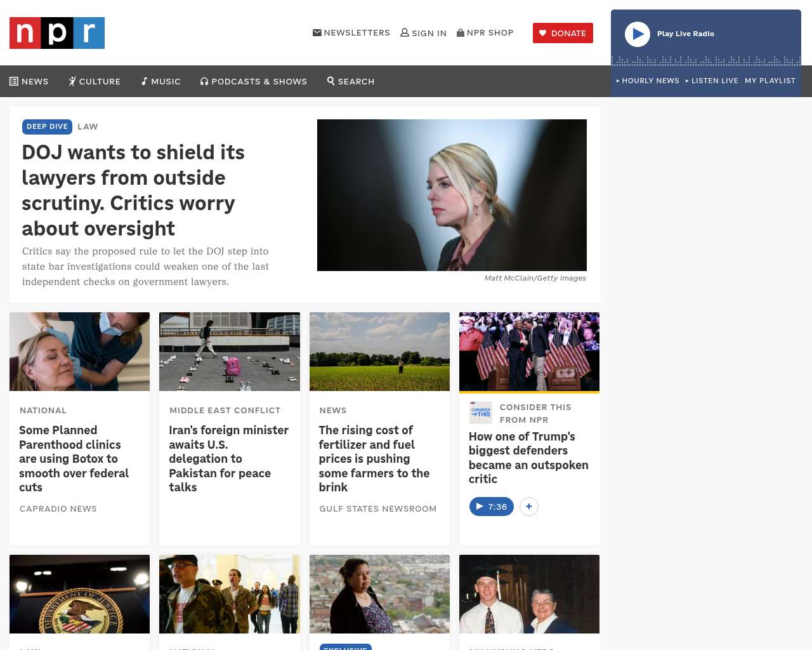
Task: Open the Music section
Action: pyautogui.click(x=161, y=81)
